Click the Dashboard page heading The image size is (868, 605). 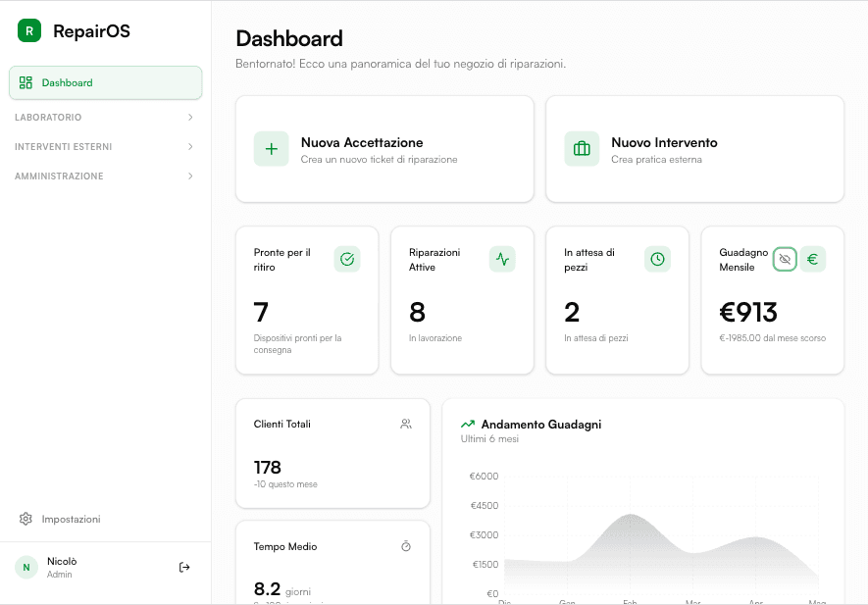pos(289,39)
